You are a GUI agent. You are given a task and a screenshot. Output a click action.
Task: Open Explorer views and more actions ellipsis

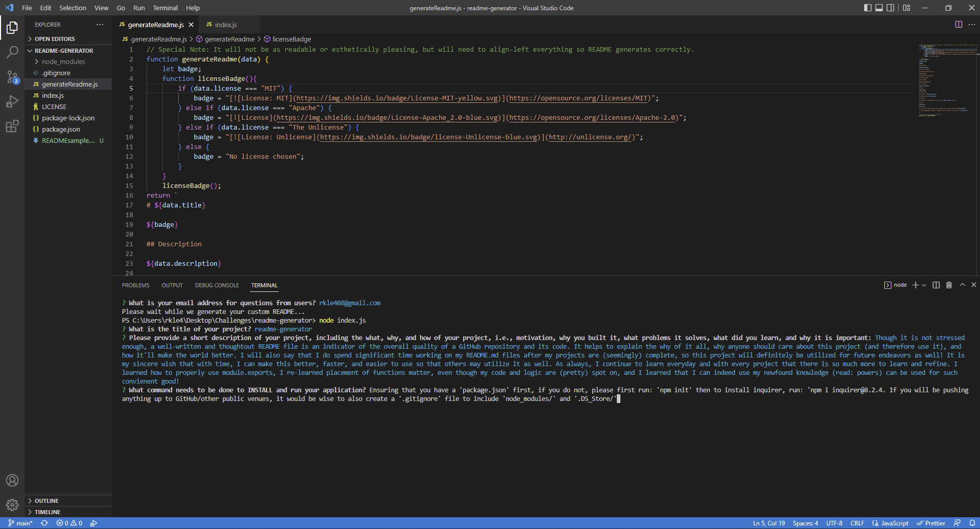coord(100,25)
